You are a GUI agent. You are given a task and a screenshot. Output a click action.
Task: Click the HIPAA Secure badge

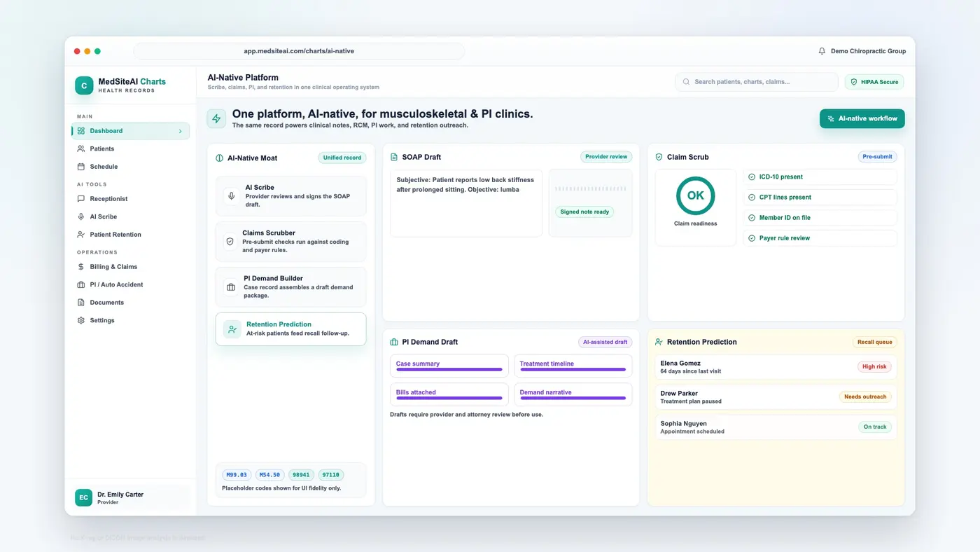(874, 82)
